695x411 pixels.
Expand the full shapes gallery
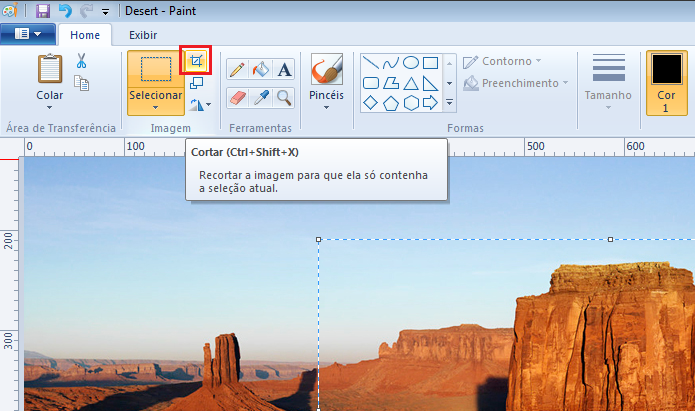(449, 102)
